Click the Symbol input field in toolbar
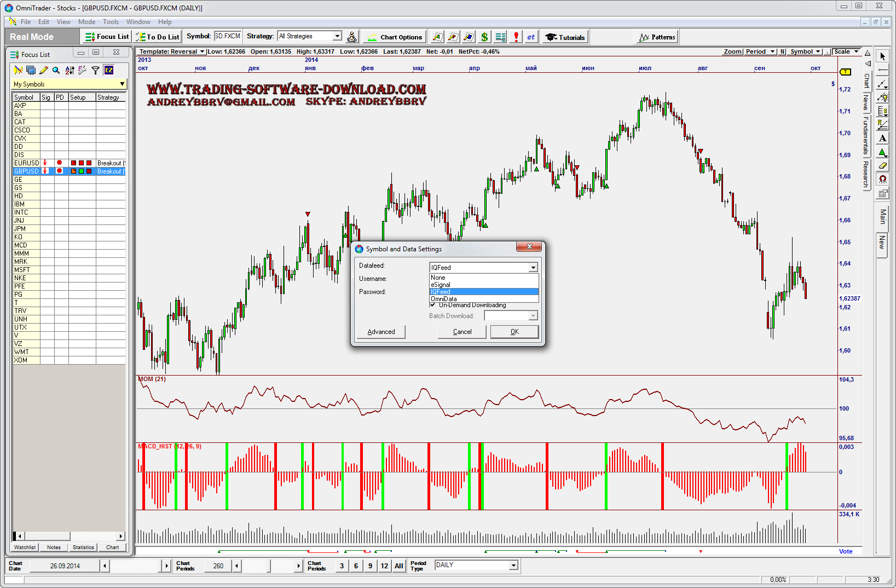This screenshot has height=588, width=896. tap(227, 36)
